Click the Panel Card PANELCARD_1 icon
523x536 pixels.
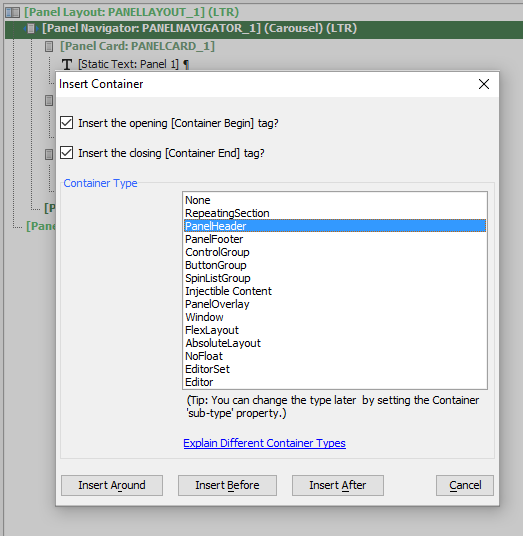49,46
